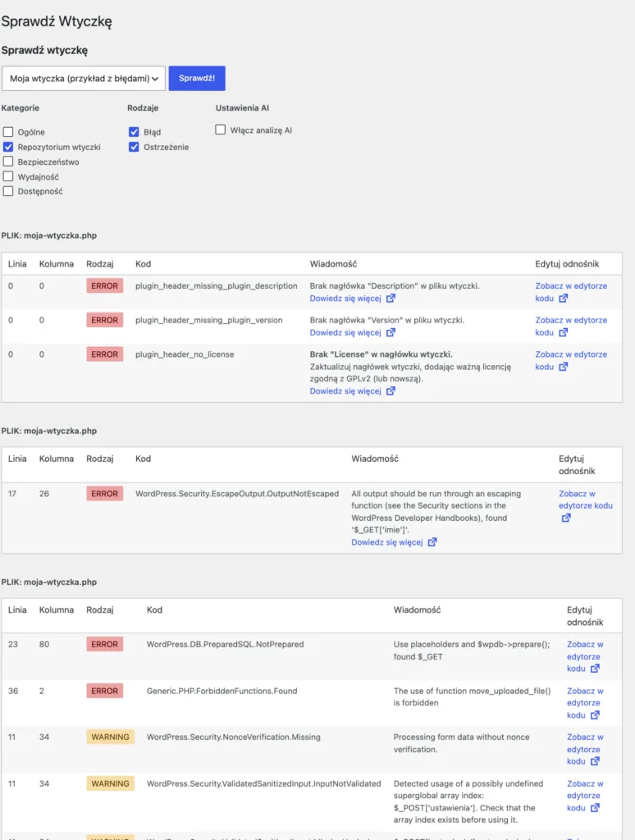View InputNotValidated warning in code editor
The height and width of the screenshot is (840, 635).
[x=585, y=796]
